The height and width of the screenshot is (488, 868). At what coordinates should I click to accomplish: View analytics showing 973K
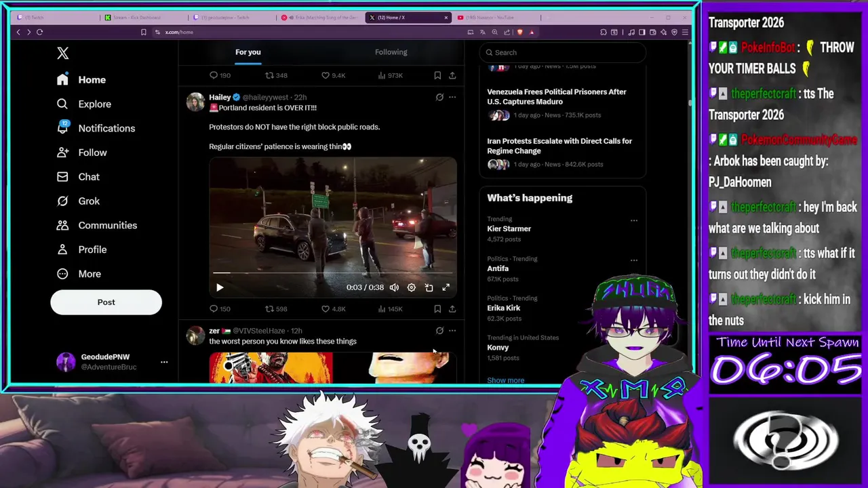coord(389,75)
